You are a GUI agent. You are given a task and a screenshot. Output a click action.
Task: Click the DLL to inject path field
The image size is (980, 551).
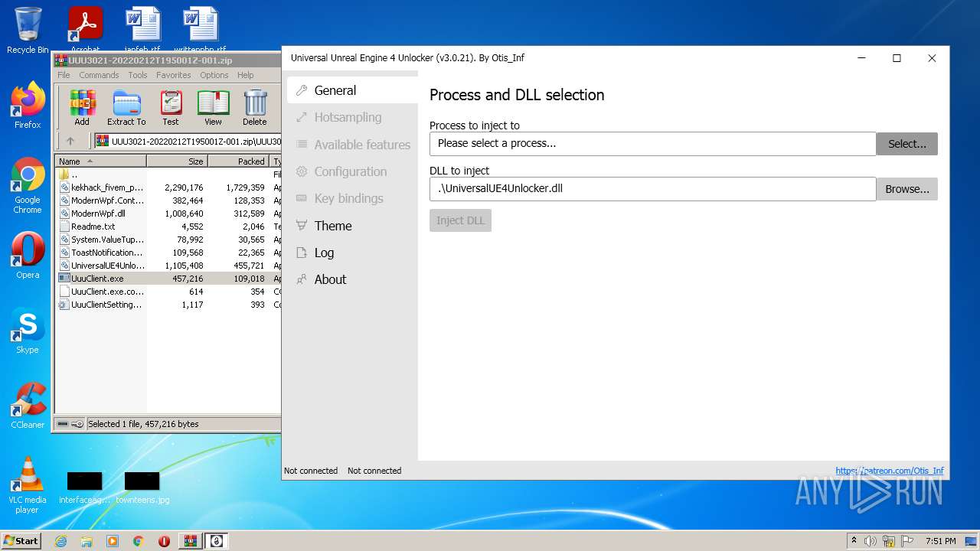(652, 189)
